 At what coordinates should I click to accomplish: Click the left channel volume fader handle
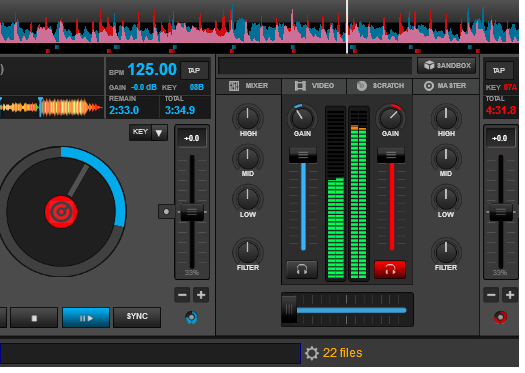click(x=303, y=155)
